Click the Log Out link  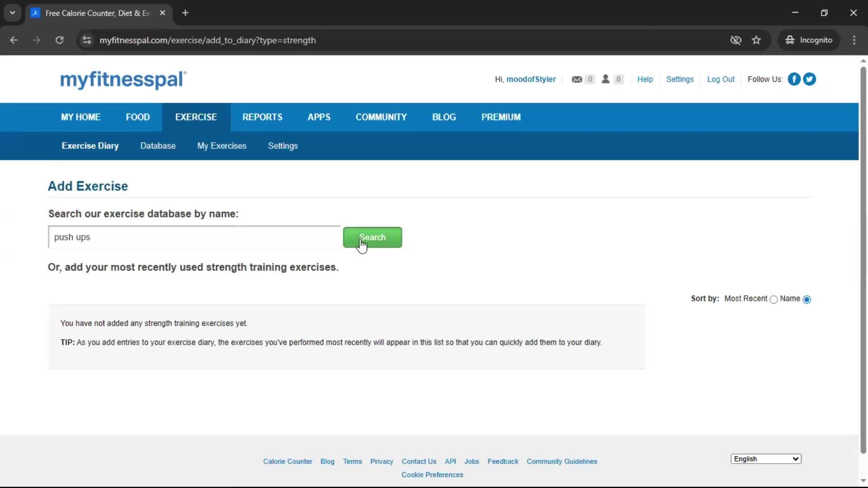[721, 80]
